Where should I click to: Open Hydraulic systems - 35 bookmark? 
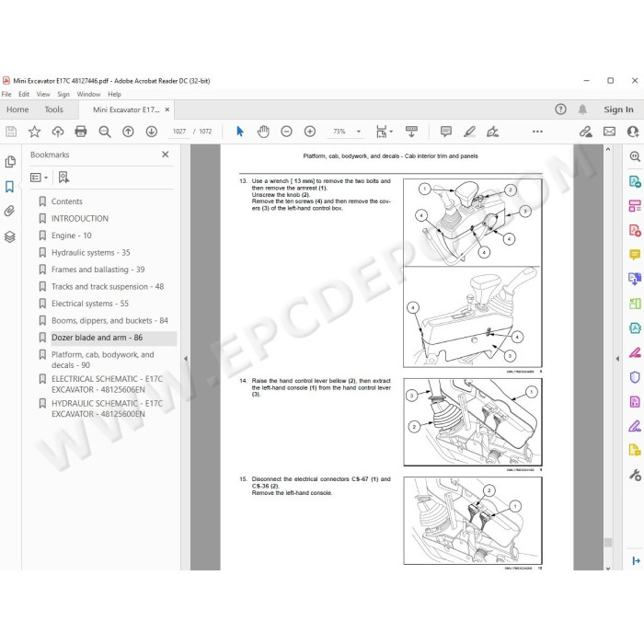[x=91, y=253]
